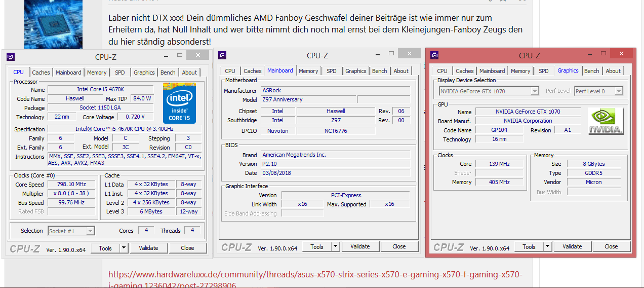The width and height of the screenshot is (644, 288).
Task: Select About tab in the Mainboard window
Action: 401,71
